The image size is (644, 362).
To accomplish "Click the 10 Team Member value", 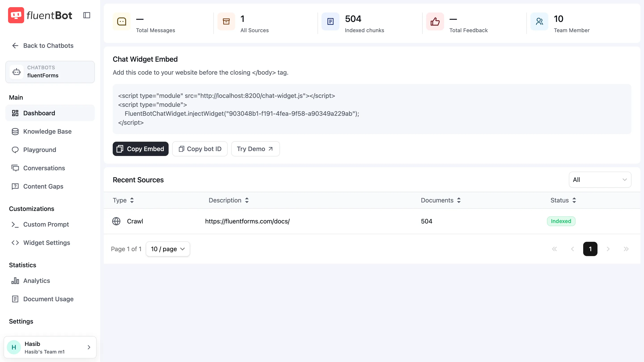I will (x=558, y=19).
